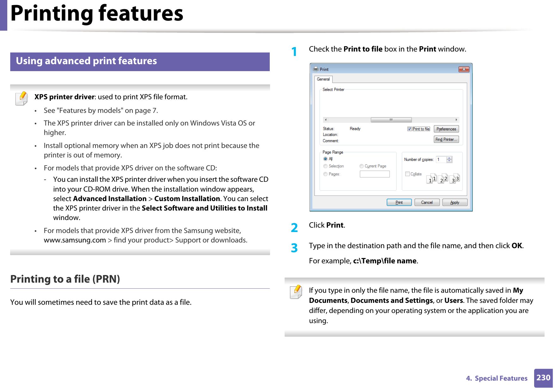555x392 pixels.
Task: Select the Pages radio button
Action: 325,174
